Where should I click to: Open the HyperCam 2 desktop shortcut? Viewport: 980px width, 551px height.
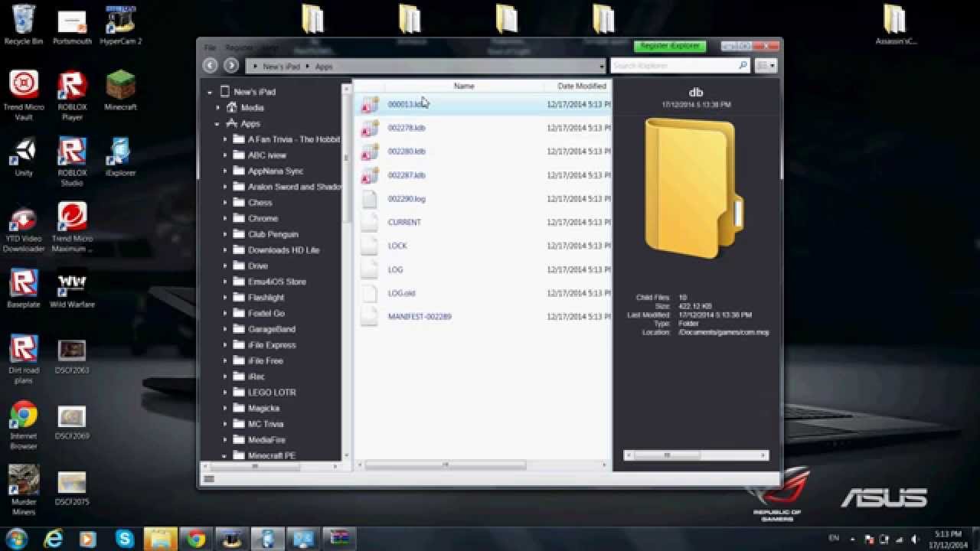pyautogui.click(x=120, y=24)
